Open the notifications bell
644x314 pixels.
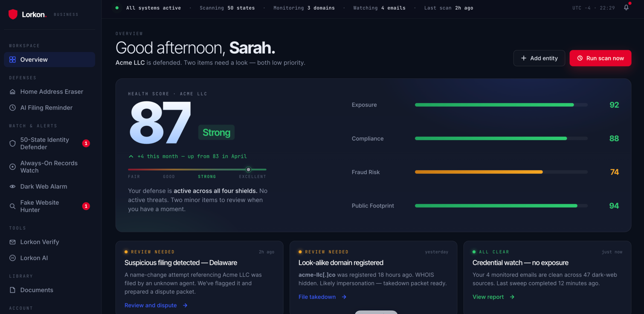[x=626, y=8]
